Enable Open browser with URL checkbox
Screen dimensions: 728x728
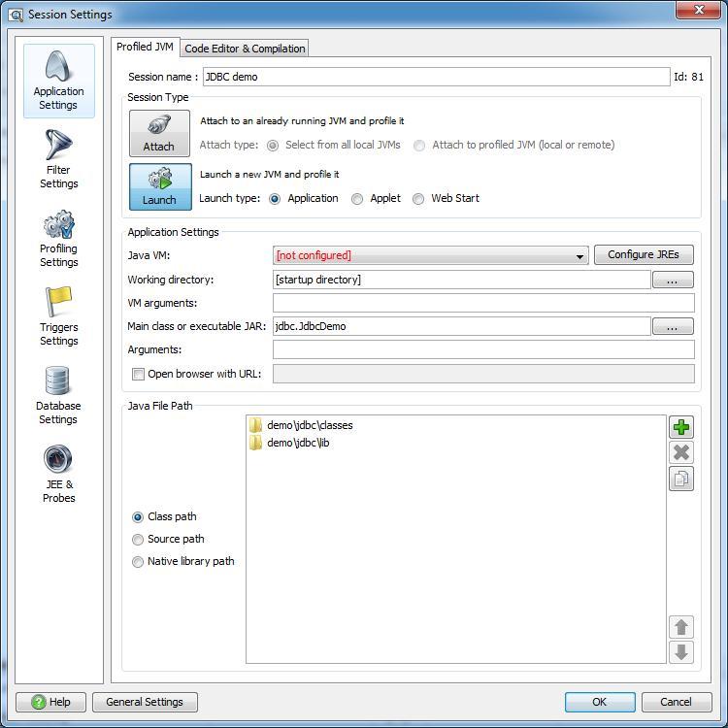click(139, 375)
